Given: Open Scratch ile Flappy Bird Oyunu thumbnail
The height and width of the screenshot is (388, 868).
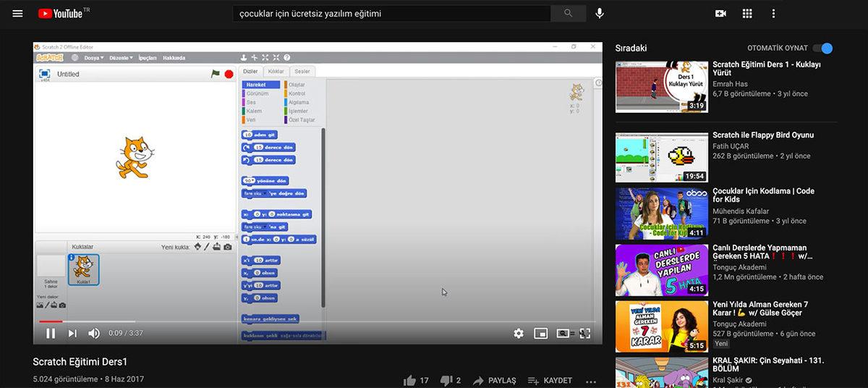Looking at the screenshot, I should coord(662,157).
